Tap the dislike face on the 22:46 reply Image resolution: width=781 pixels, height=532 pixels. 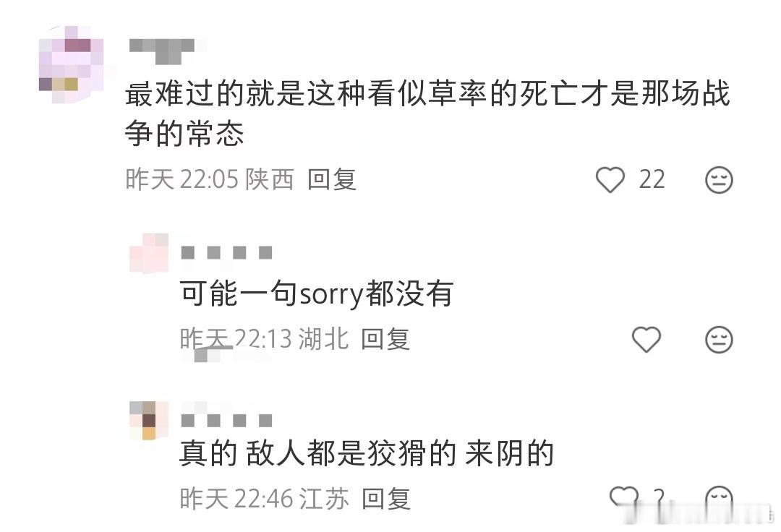point(720,498)
